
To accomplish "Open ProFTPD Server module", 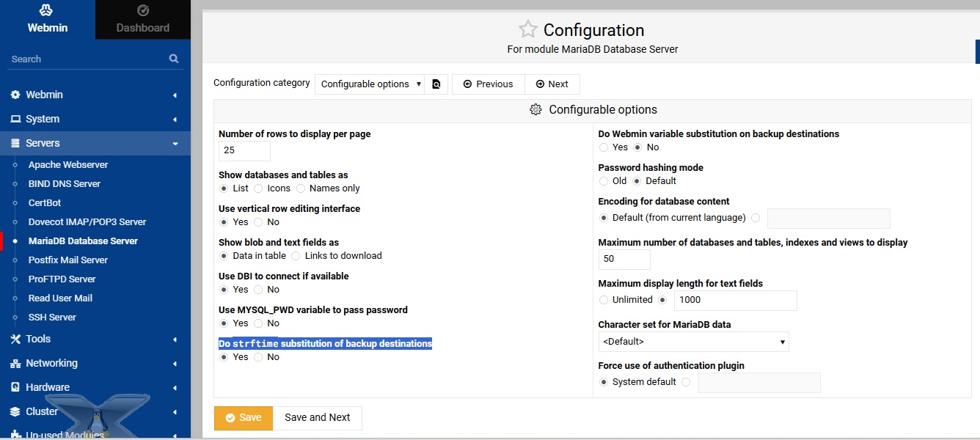I will click(x=62, y=279).
